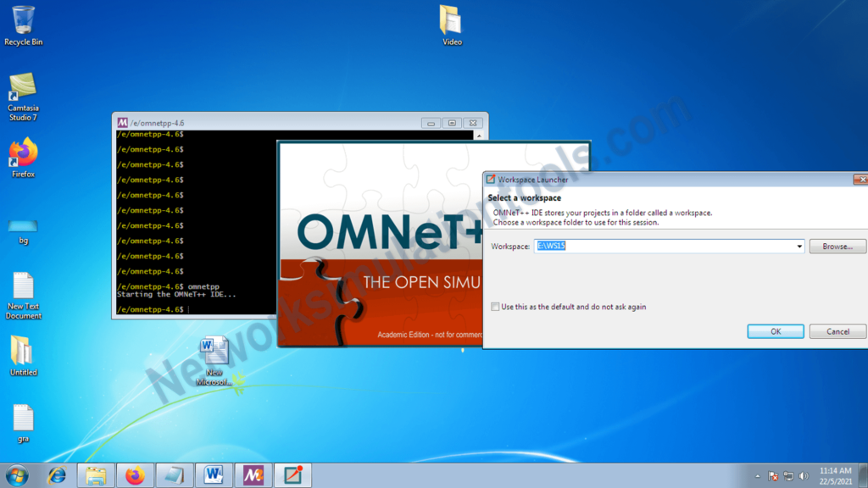Confirm workspace selection with OK
This screenshot has width=868, height=488.
pos(774,331)
